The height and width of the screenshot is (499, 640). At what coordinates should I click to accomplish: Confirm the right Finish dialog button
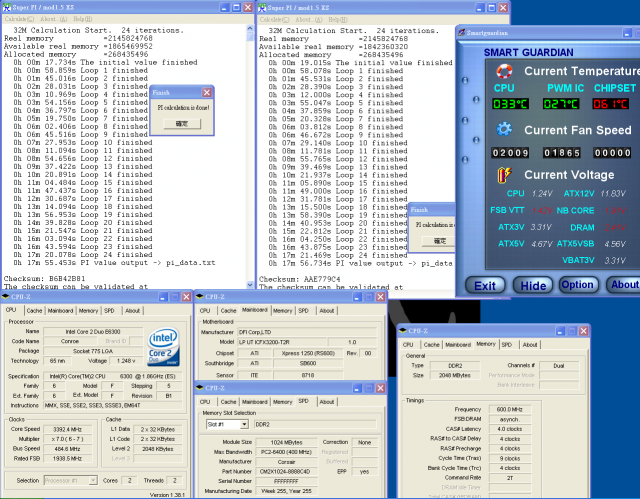440,241
